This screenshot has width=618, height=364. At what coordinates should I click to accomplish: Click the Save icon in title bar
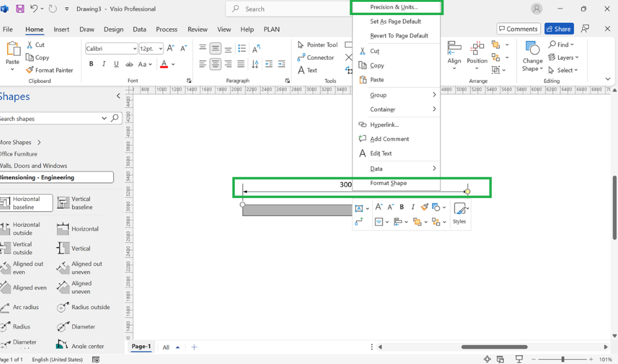click(20, 8)
